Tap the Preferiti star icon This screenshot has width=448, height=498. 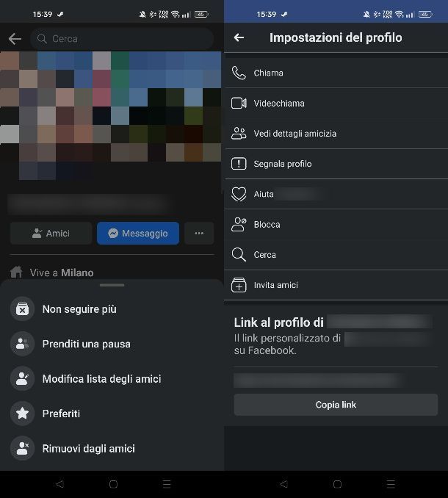(x=22, y=414)
